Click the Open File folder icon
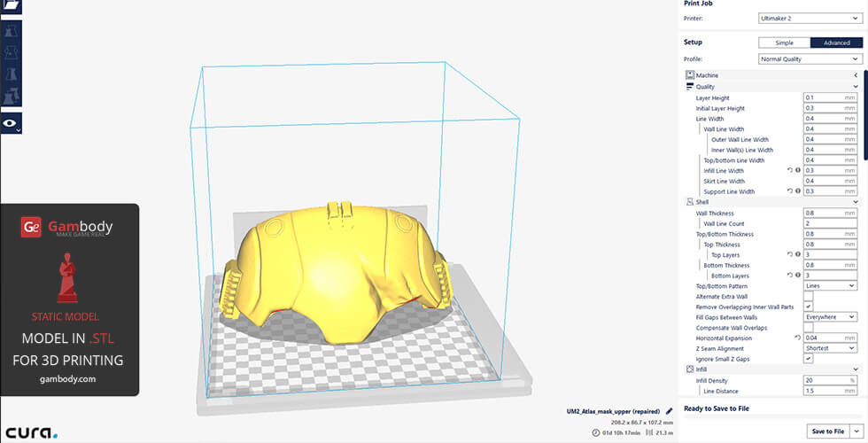The width and height of the screenshot is (868, 443). (x=10, y=6)
